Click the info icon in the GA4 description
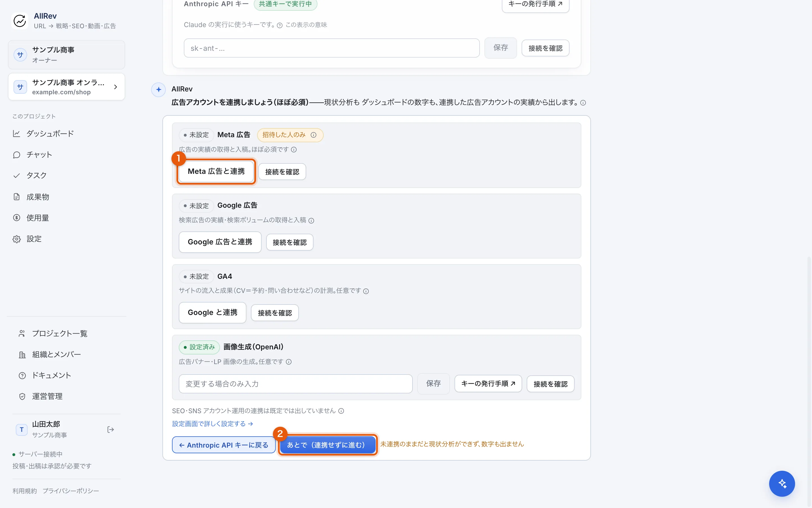 tap(366, 291)
